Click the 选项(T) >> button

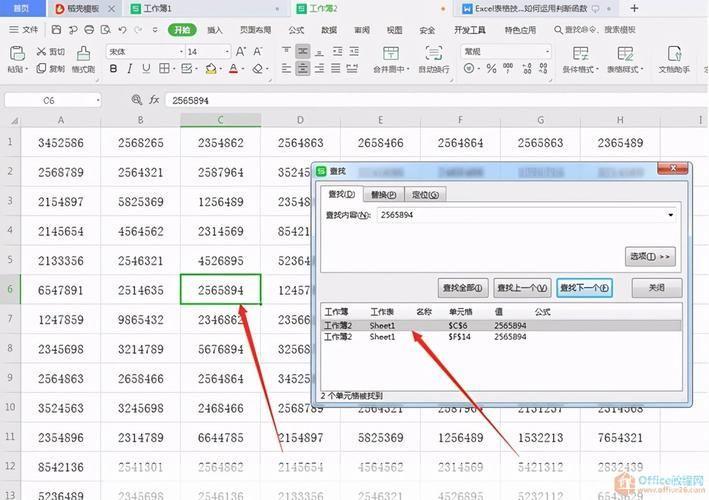[x=650, y=257]
